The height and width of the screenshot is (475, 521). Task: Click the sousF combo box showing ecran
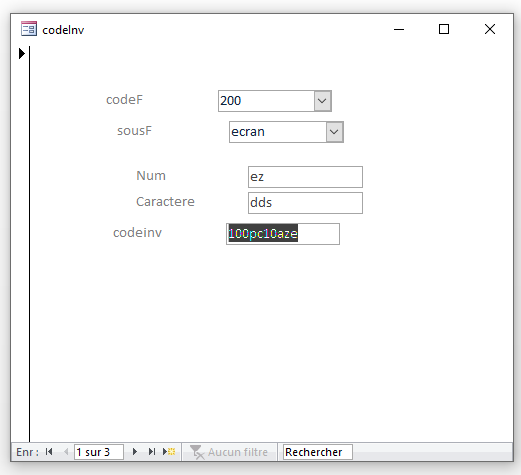point(286,132)
